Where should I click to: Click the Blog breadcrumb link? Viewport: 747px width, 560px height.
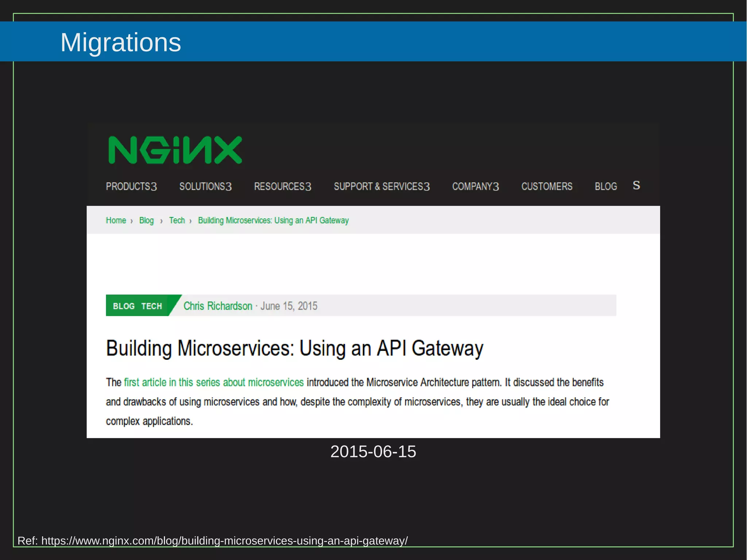pyautogui.click(x=147, y=220)
